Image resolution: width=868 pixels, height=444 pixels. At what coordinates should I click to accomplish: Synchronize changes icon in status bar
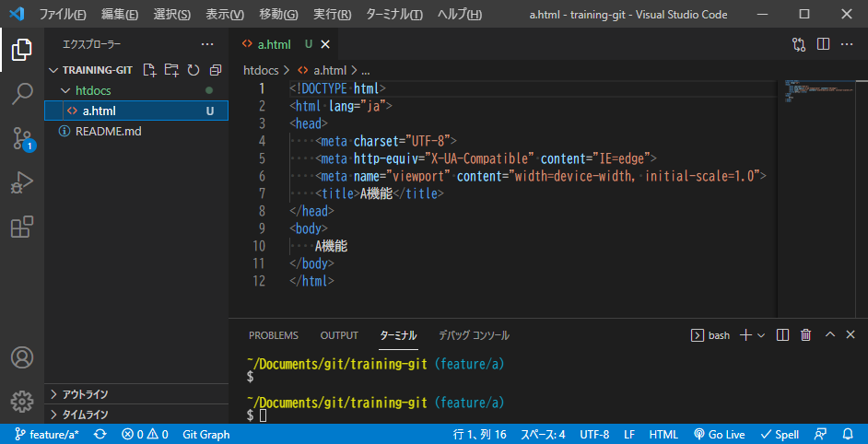pos(100,435)
